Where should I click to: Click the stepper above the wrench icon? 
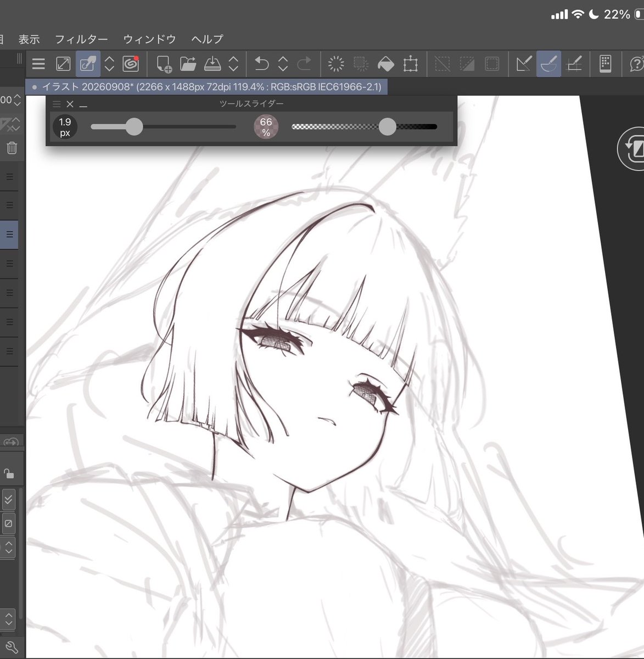tap(8, 618)
